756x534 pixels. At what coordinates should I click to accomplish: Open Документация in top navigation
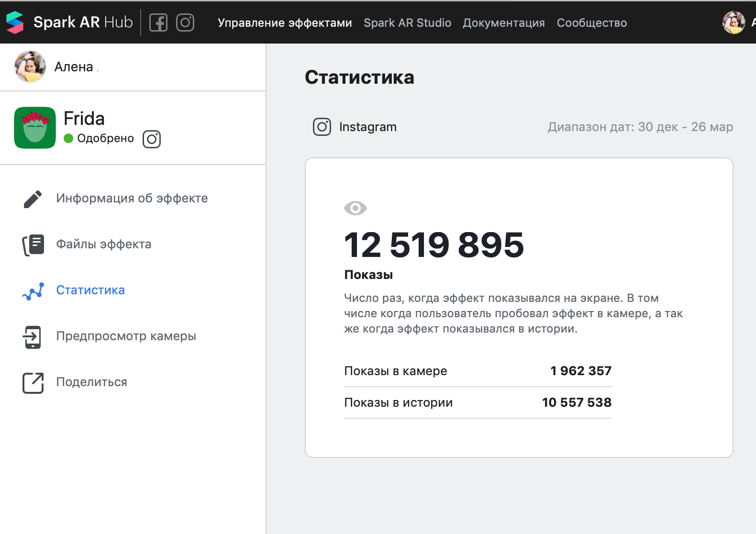click(x=504, y=23)
